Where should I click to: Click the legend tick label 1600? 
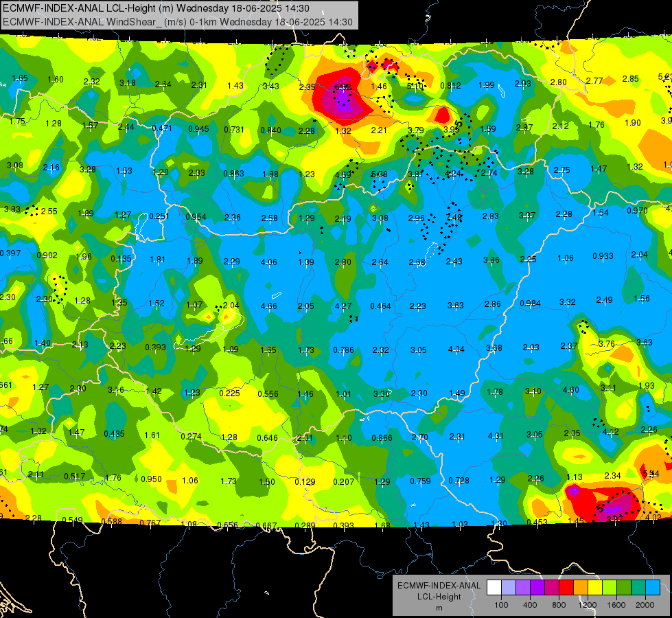616,605
